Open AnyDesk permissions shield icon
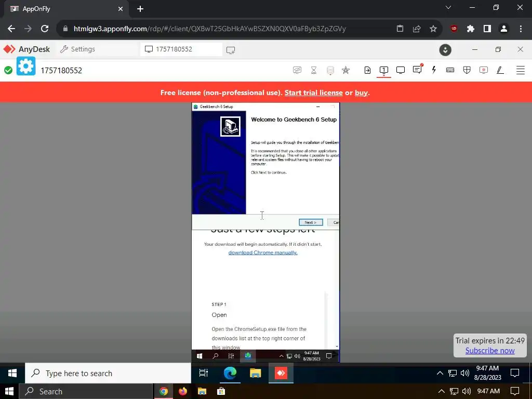 pos(467,70)
